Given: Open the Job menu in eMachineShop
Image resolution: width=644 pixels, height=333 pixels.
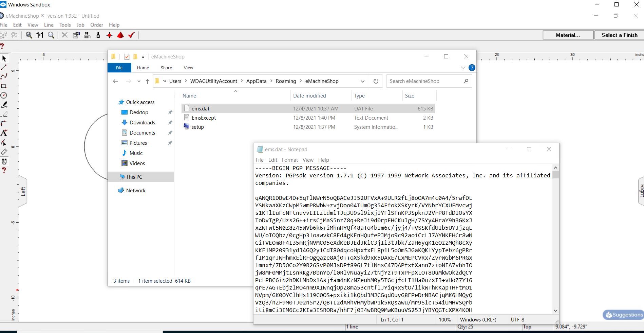Looking at the screenshot, I should pos(80,25).
